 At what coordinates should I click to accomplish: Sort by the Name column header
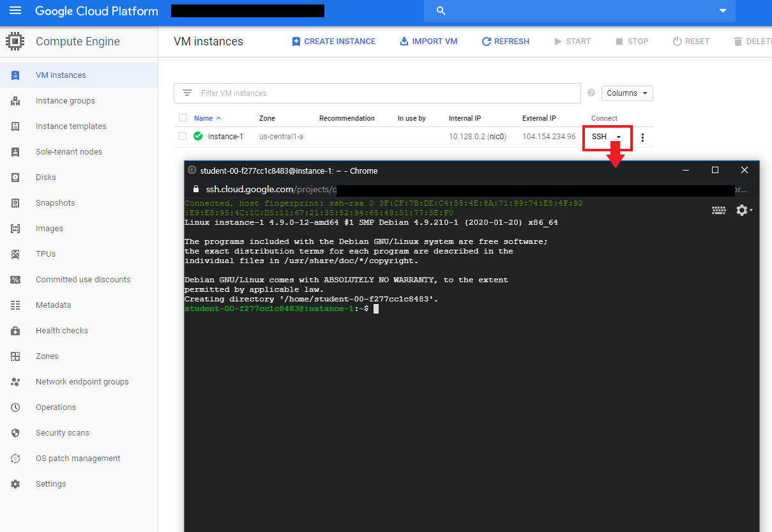pyautogui.click(x=208, y=118)
